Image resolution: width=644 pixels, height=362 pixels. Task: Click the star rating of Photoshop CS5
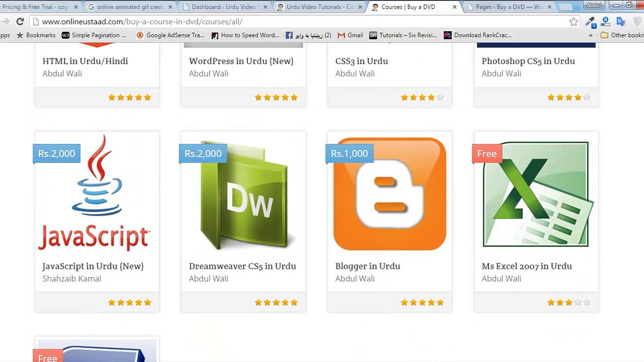pos(569,97)
